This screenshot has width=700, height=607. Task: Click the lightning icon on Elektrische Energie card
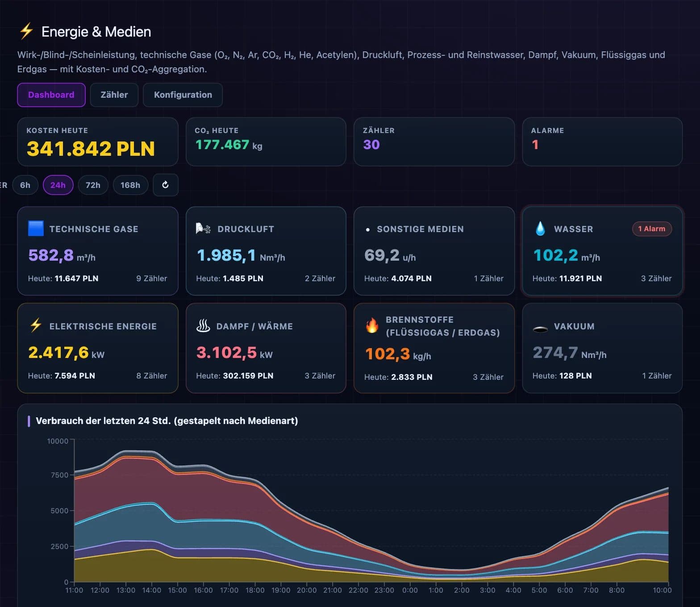[36, 325]
